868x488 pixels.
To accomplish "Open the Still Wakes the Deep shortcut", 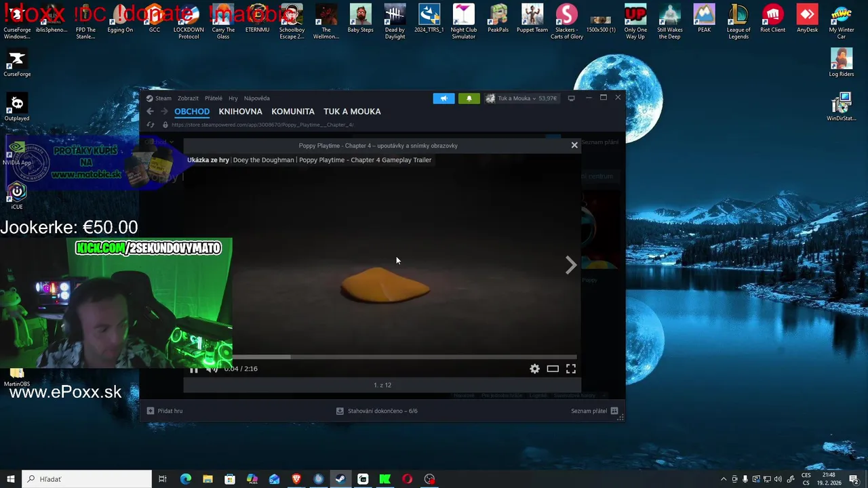I will coord(670,21).
